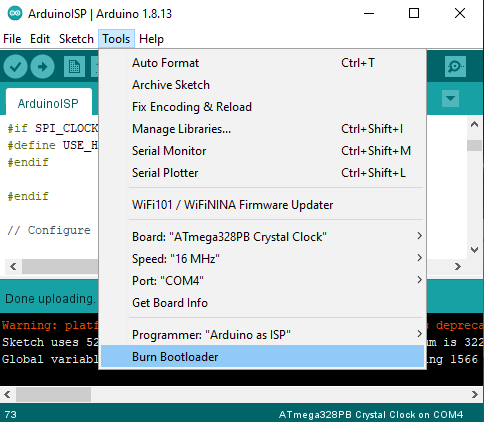The width and height of the screenshot is (484, 422).
Task: Click the "Done uploading." status message
Action: [50, 299]
